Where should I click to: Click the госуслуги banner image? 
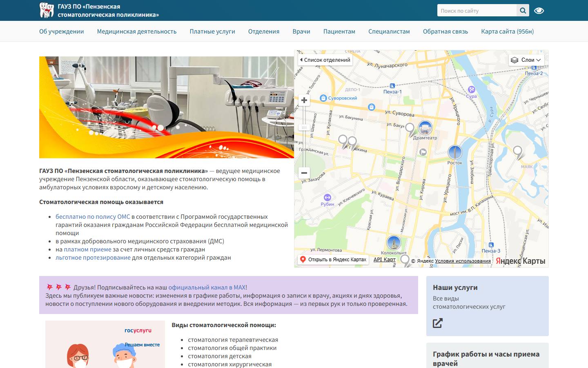coord(105,344)
